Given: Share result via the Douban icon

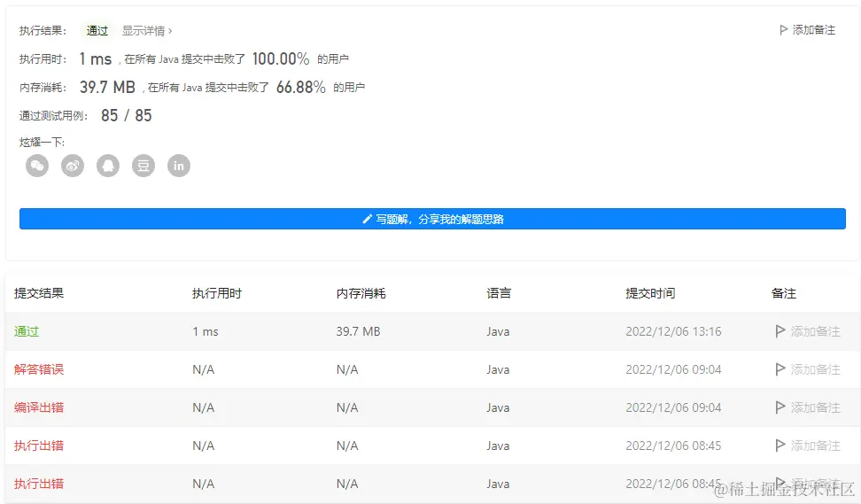Looking at the screenshot, I should pos(143,166).
